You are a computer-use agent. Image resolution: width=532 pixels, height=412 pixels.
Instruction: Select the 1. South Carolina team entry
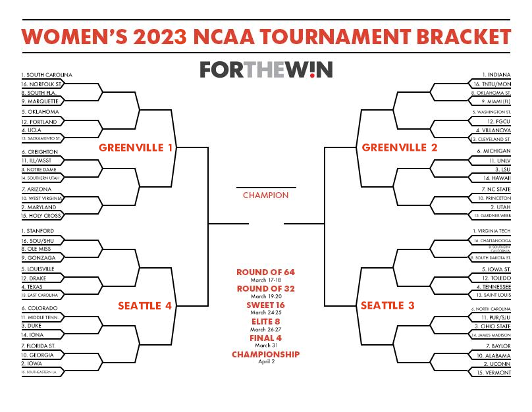[47, 75]
